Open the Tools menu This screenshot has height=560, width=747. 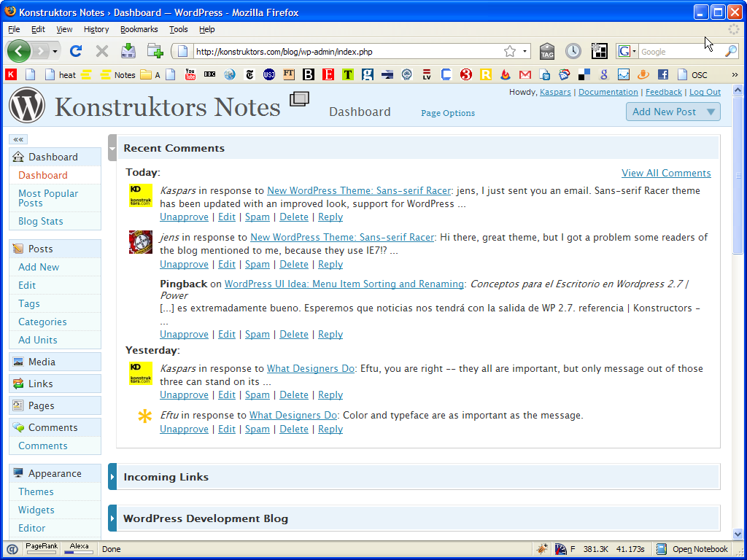(x=178, y=29)
